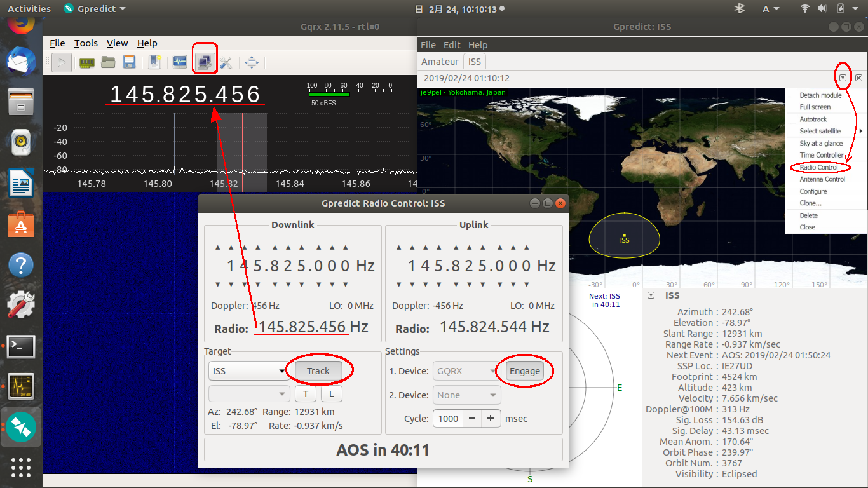The width and height of the screenshot is (868, 488).
Task: Raise downlink 8 digit with up arrow
Action: coord(274,247)
